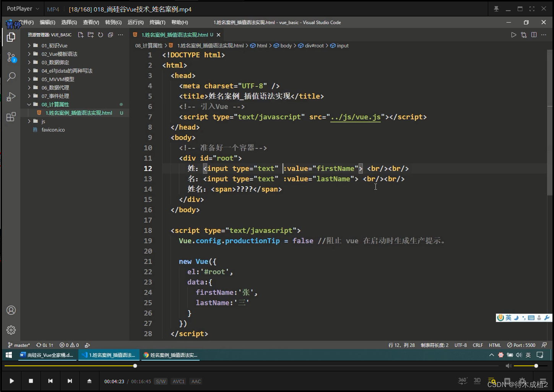
Task: Open the Extensions view
Action: point(11,117)
